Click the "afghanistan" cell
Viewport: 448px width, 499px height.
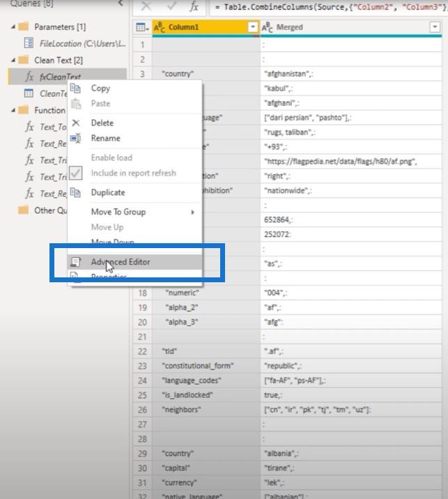[x=351, y=74]
